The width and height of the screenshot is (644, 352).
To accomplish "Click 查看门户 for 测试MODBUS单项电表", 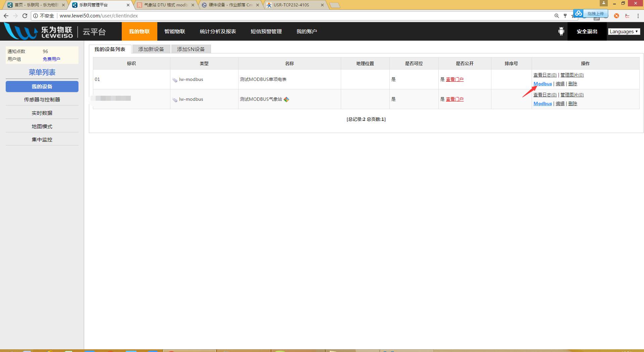I will (454, 79).
